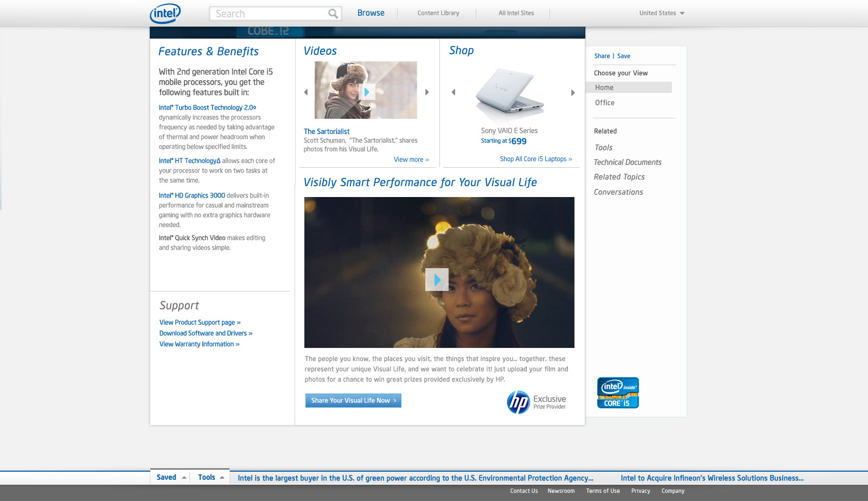Open Contact Us footer link

pos(524,491)
